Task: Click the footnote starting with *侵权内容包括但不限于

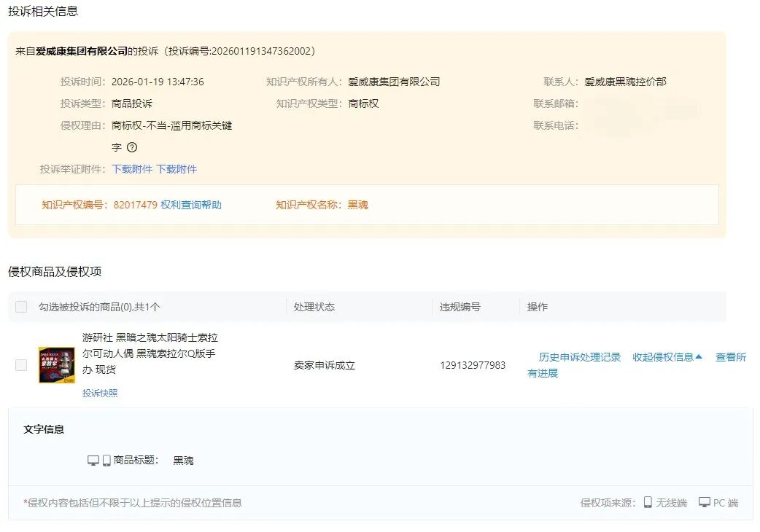Action: pyautogui.click(x=133, y=503)
